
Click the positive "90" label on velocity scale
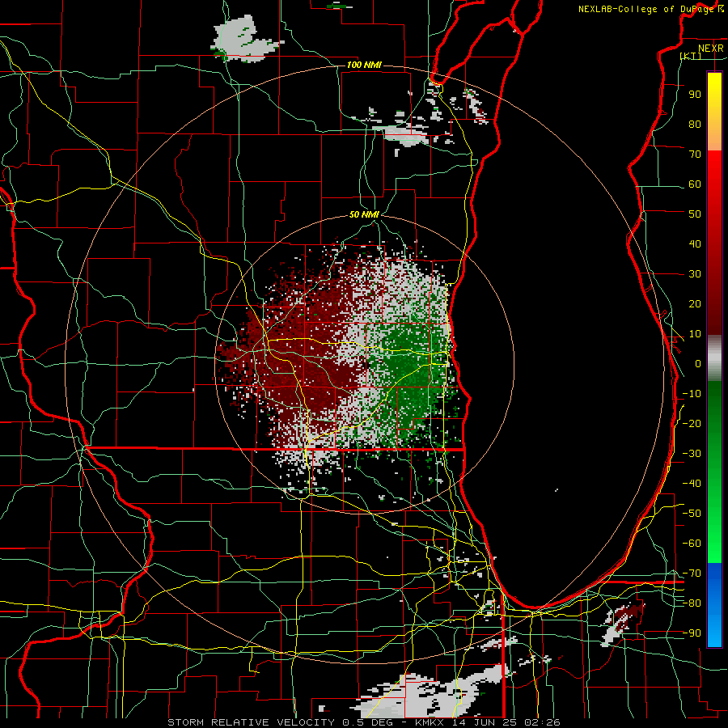[x=695, y=95]
